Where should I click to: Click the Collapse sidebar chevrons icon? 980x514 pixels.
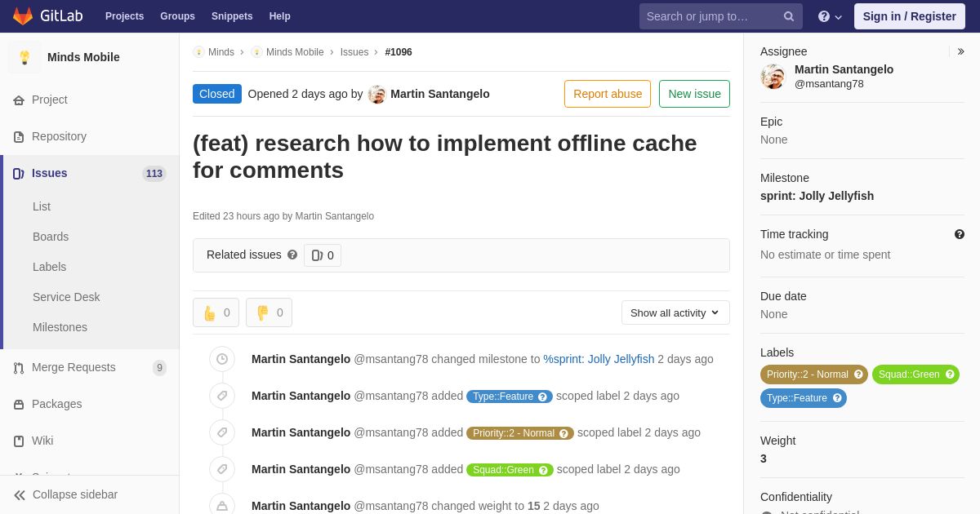pyautogui.click(x=20, y=495)
